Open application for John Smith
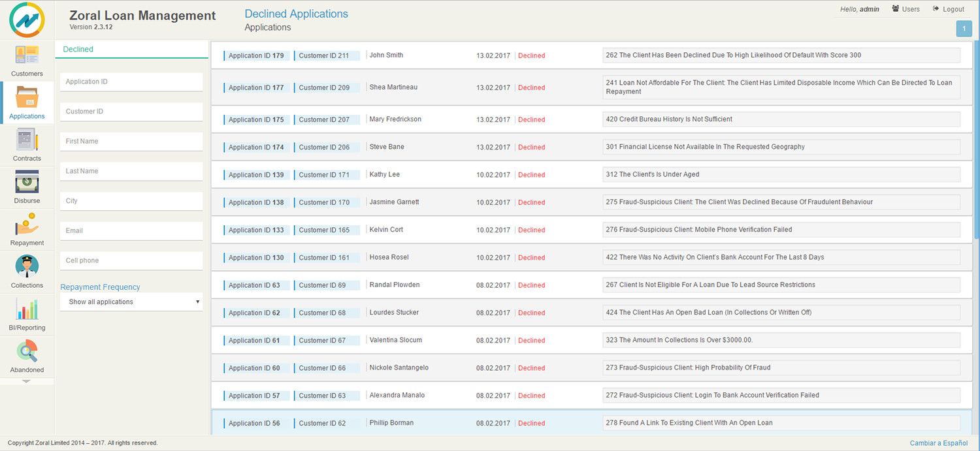The image size is (980, 451). pyautogui.click(x=386, y=55)
